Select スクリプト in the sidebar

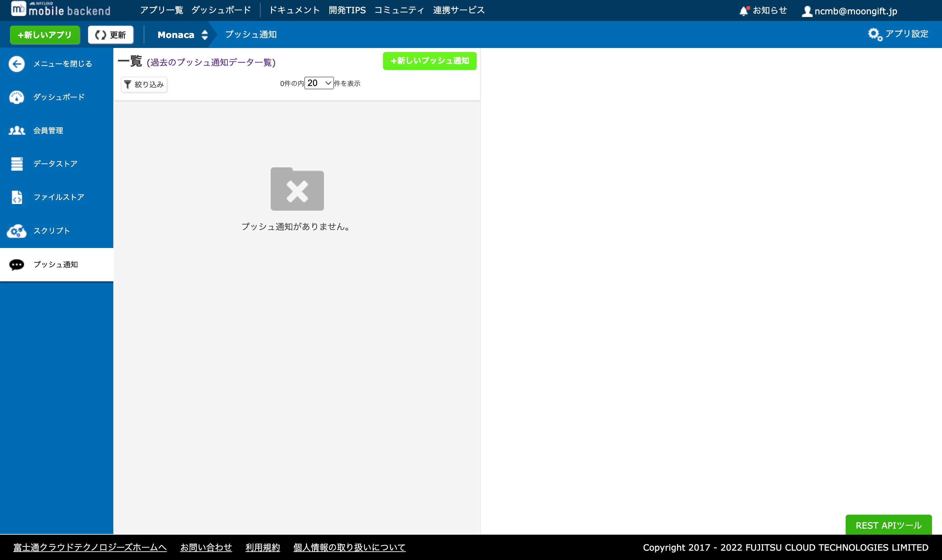[57, 231]
